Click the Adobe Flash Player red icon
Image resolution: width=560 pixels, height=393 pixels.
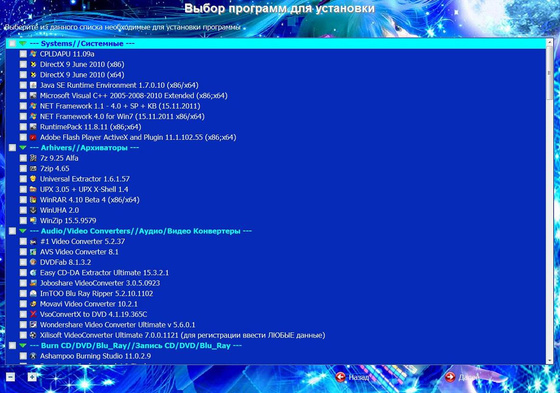[33, 137]
